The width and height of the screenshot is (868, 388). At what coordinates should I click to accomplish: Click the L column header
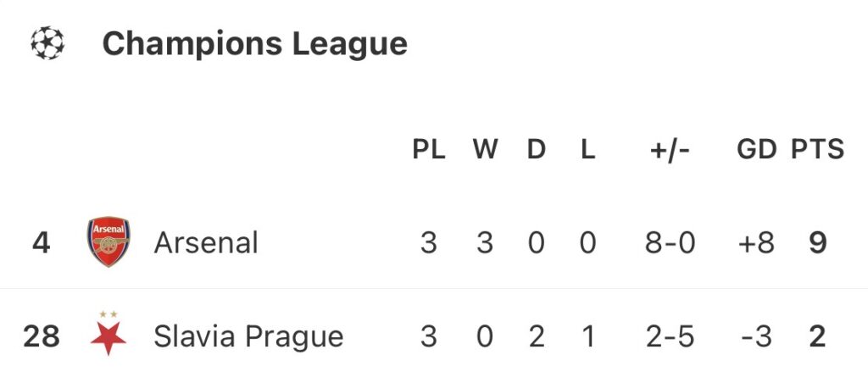[587, 150]
